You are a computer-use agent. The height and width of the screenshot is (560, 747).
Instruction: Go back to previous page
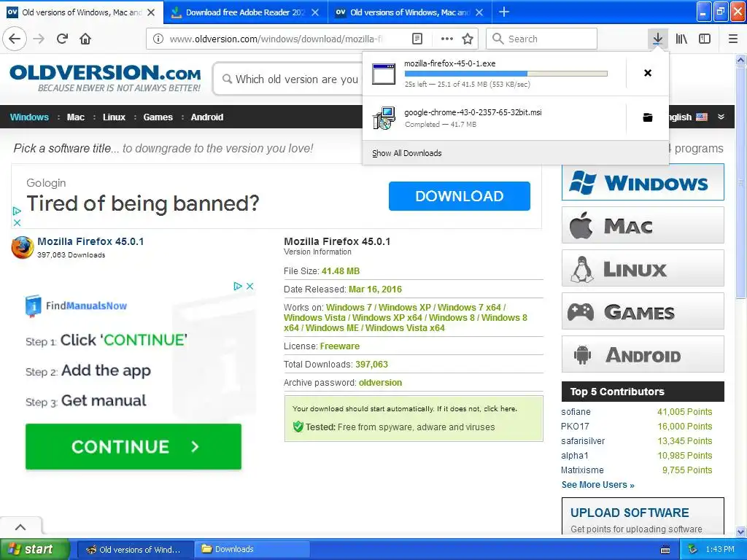(15, 39)
